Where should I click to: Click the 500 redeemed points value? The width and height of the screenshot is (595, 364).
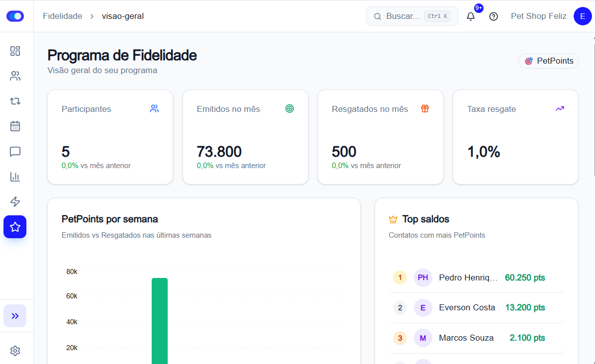(x=344, y=152)
